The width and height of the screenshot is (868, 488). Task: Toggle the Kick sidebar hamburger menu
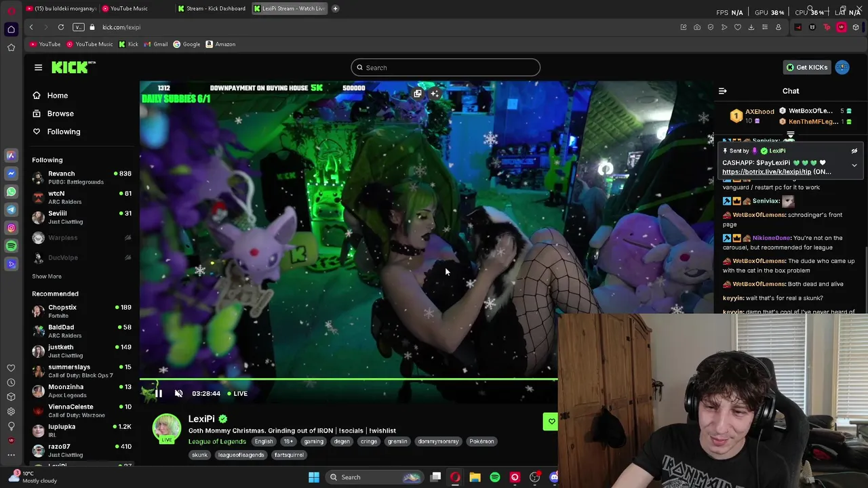38,67
